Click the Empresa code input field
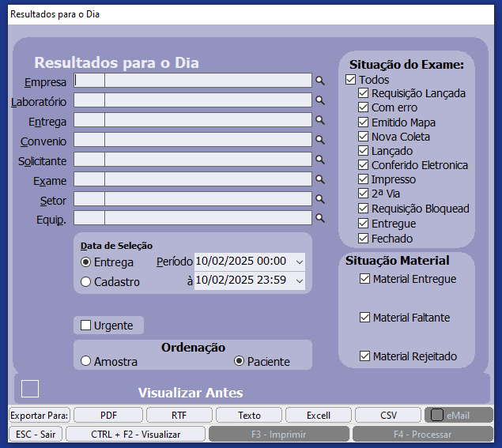502x448 pixels. click(89, 81)
